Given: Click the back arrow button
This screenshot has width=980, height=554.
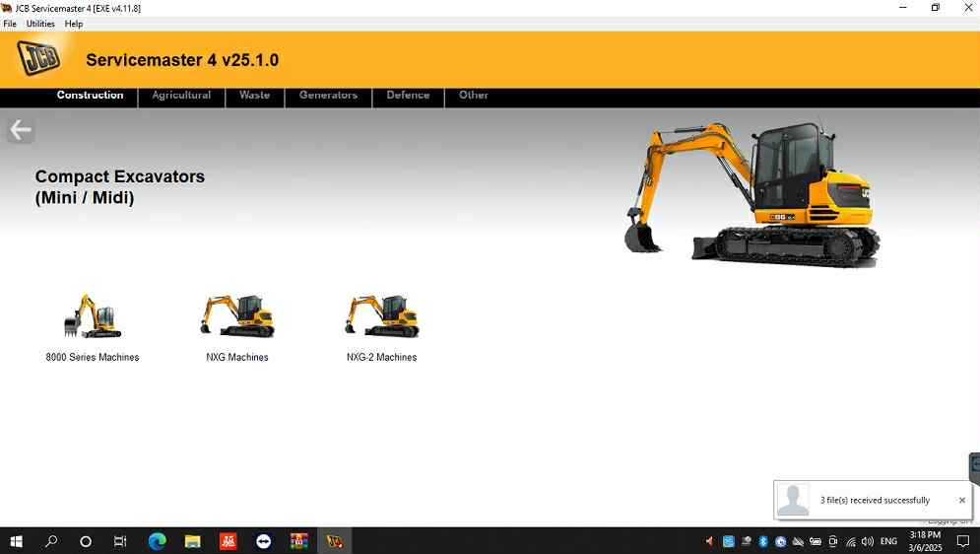Looking at the screenshot, I should tap(21, 130).
